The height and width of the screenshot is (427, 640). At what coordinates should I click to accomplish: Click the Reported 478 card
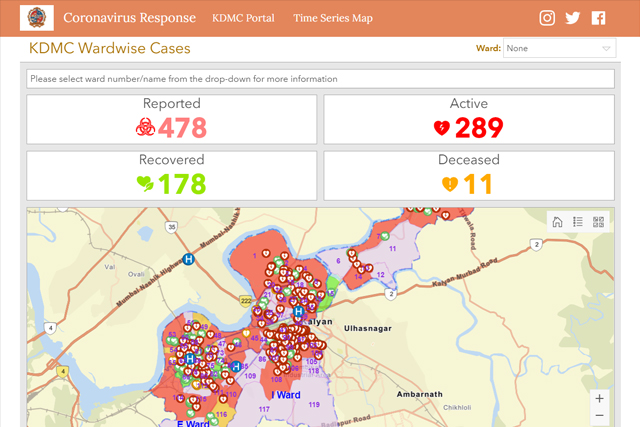pyautogui.click(x=172, y=119)
